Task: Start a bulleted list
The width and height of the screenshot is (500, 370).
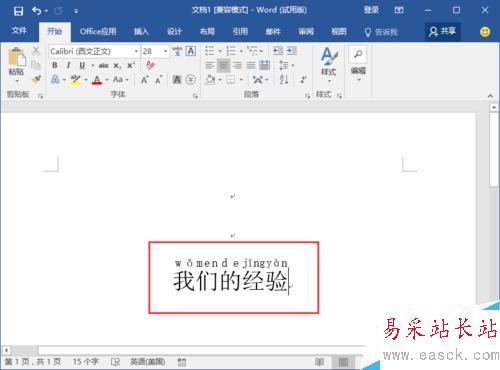Action: [210, 51]
